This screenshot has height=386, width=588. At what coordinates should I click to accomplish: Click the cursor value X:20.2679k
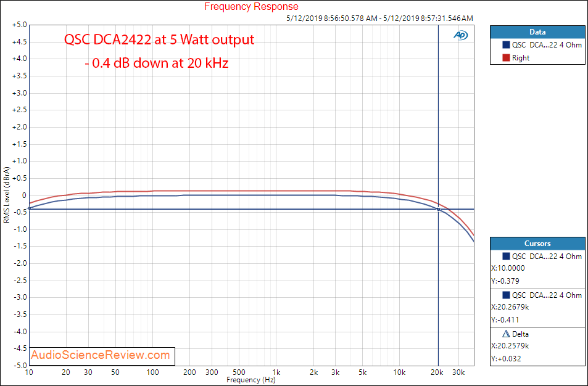coord(510,307)
